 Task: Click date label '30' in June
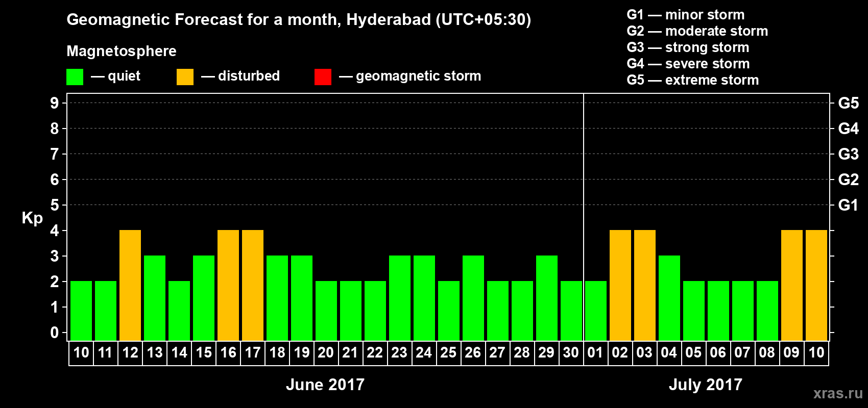571,353
